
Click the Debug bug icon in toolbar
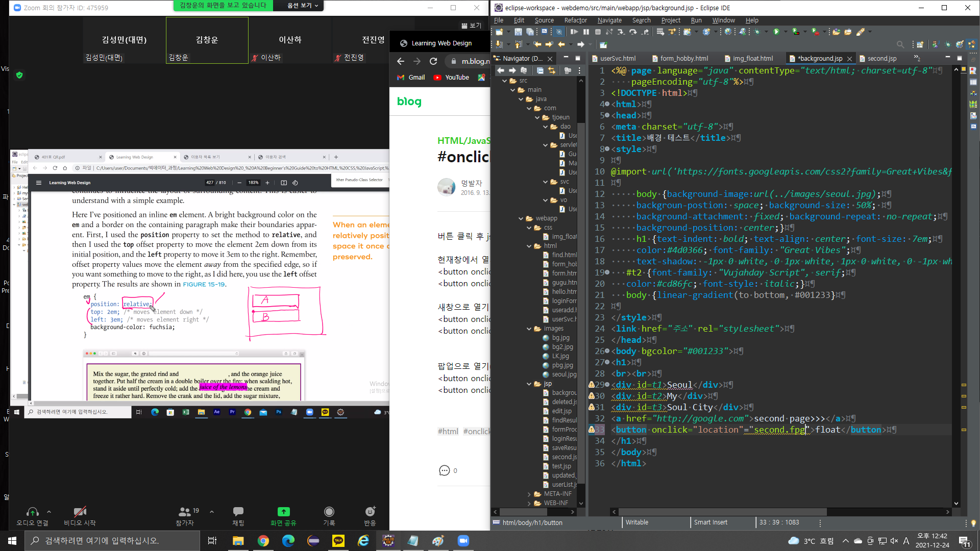[756, 32]
